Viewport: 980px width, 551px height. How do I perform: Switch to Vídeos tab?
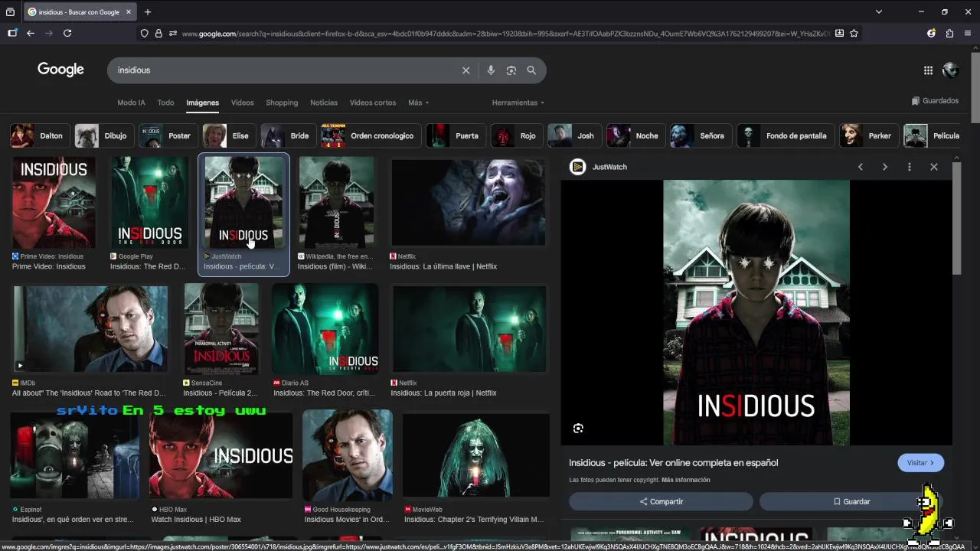[242, 103]
